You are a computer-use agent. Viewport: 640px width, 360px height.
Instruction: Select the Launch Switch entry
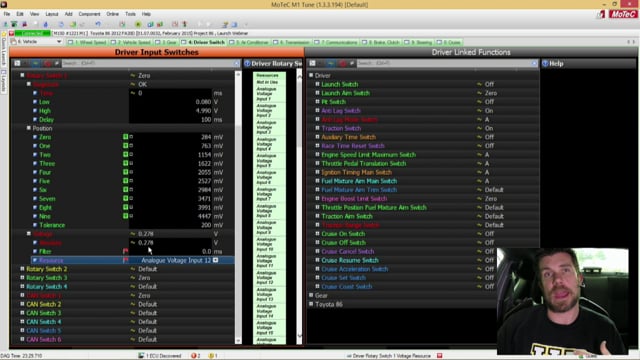tap(340, 84)
